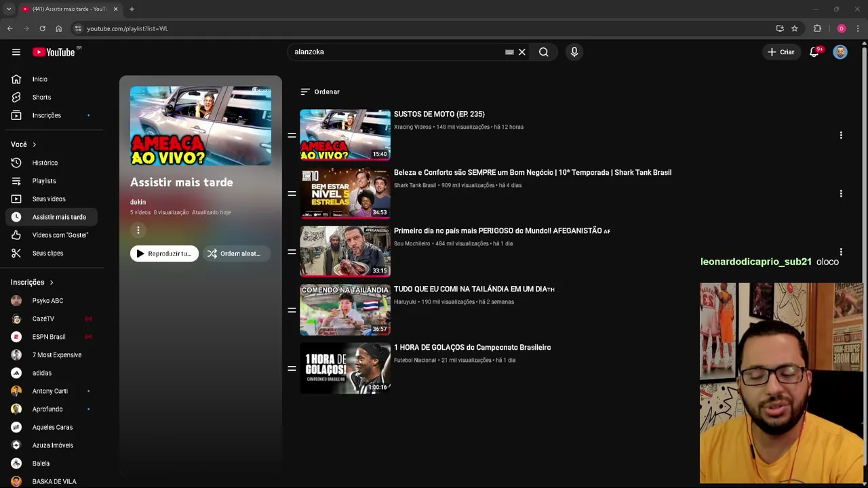The image size is (868, 488).
Task: Click the install app icon in address bar
Action: pos(780,28)
